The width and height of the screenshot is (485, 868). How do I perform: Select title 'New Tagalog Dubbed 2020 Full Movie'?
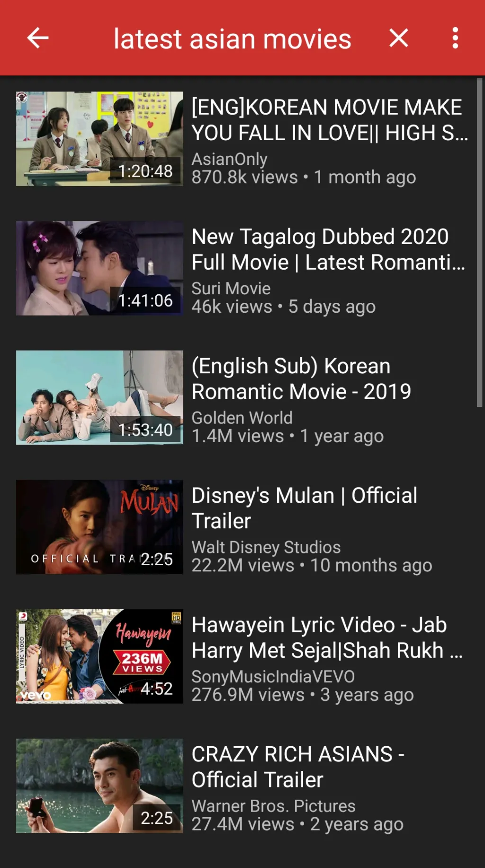328,249
